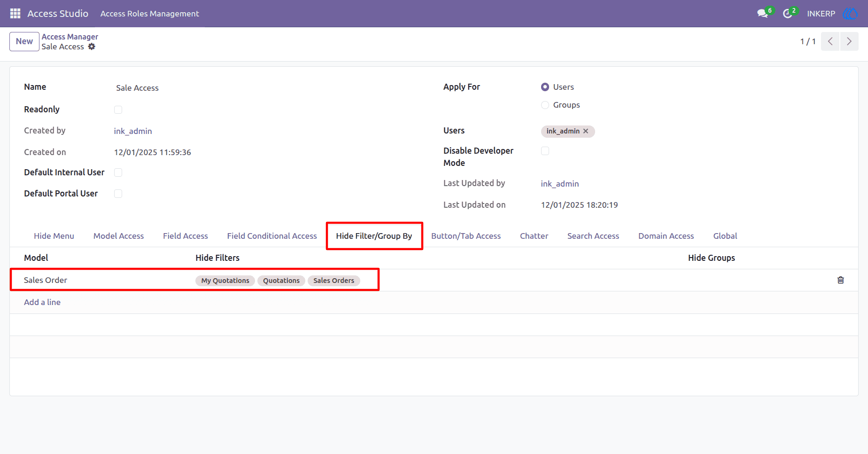Open ink_admin link under Created by
Viewport: 868px width, 454px height.
point(133,131)
